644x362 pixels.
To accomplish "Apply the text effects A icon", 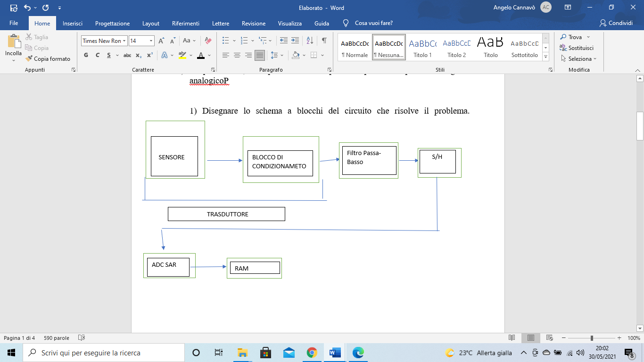I will click(165, 55).
